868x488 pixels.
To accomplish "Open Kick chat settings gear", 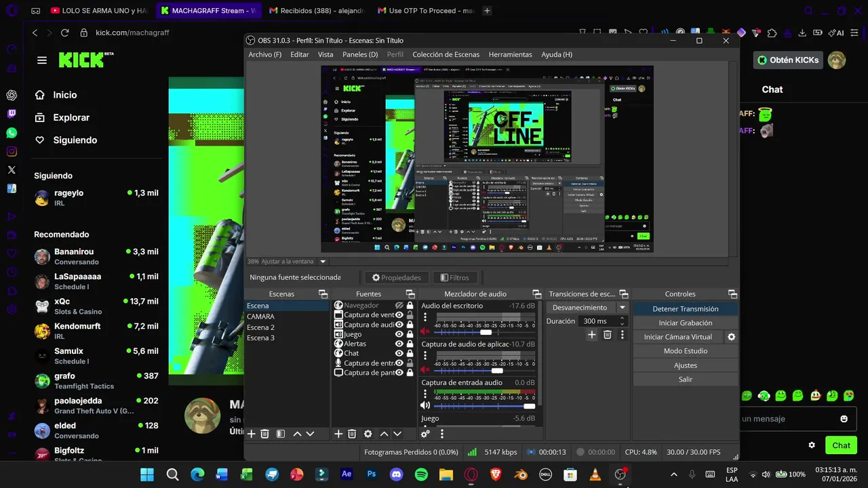I will 812,445.
